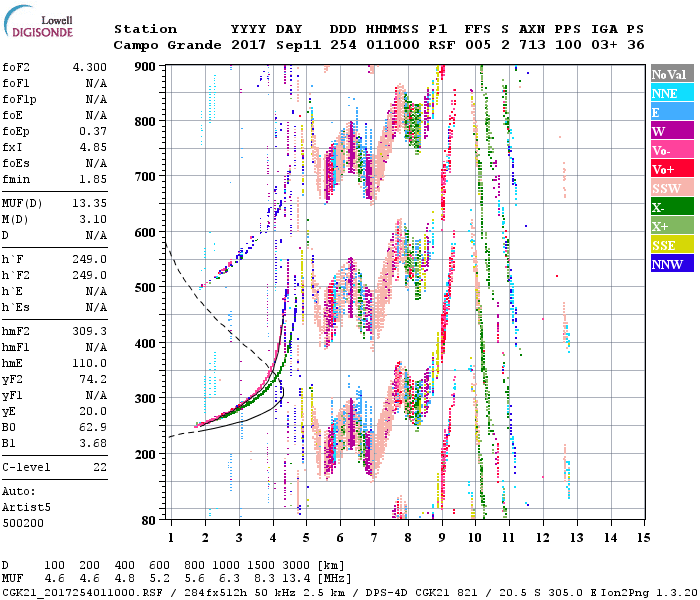
Task: Select the NNW legend swatch
Action: [672, 264]
